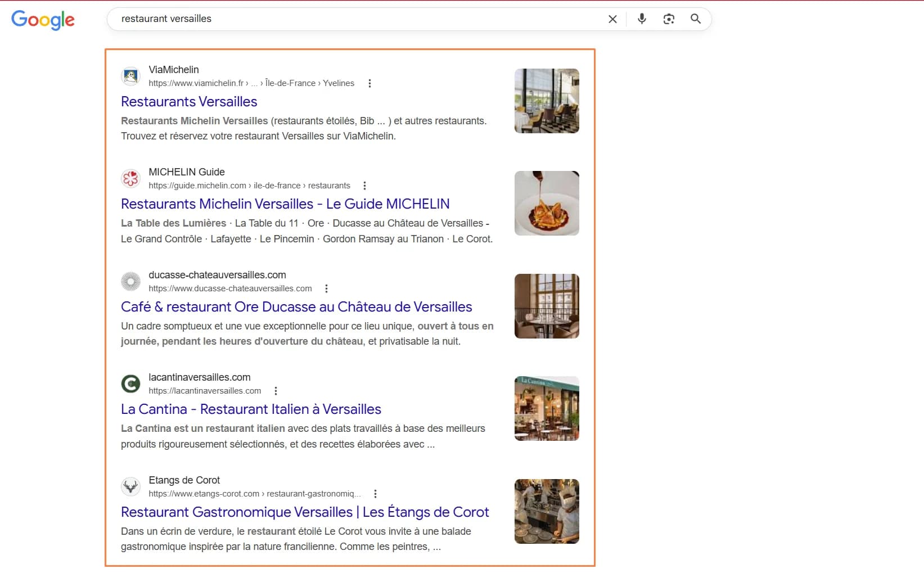Click the MICHELIN Guide plated dish thumbnail
The height and width of the screenshot is (573, 924).
pos(547,203)
